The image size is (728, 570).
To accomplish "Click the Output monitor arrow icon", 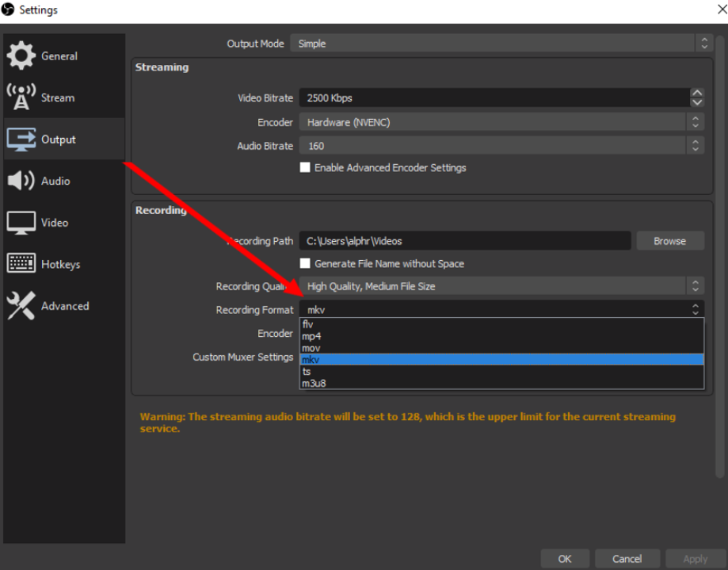I will click(21, 140).
